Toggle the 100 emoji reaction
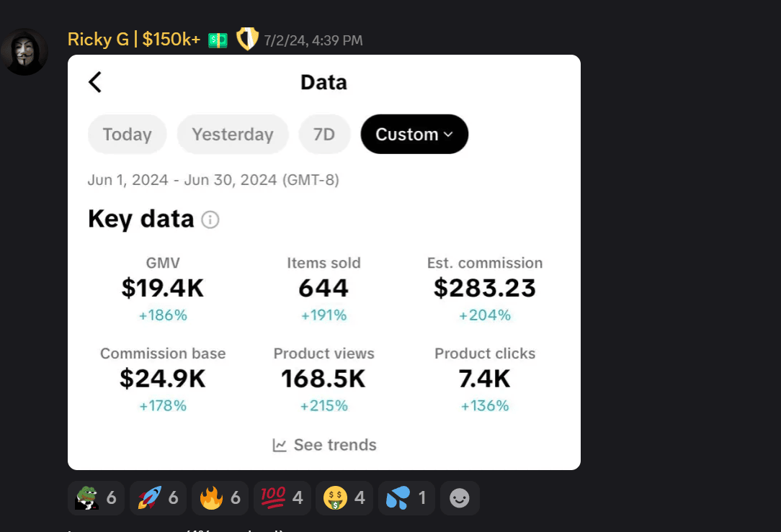Screen dimensions: 781x532 tap(282, 498)
